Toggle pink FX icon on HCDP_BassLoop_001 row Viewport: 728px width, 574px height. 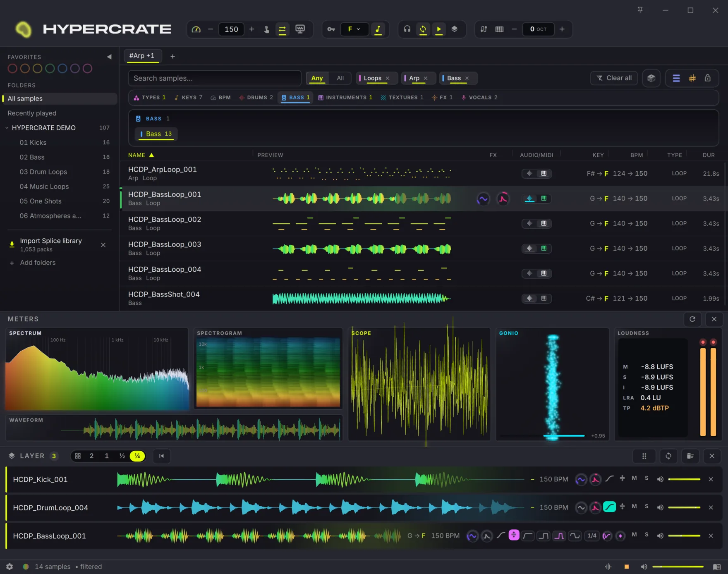503,199
